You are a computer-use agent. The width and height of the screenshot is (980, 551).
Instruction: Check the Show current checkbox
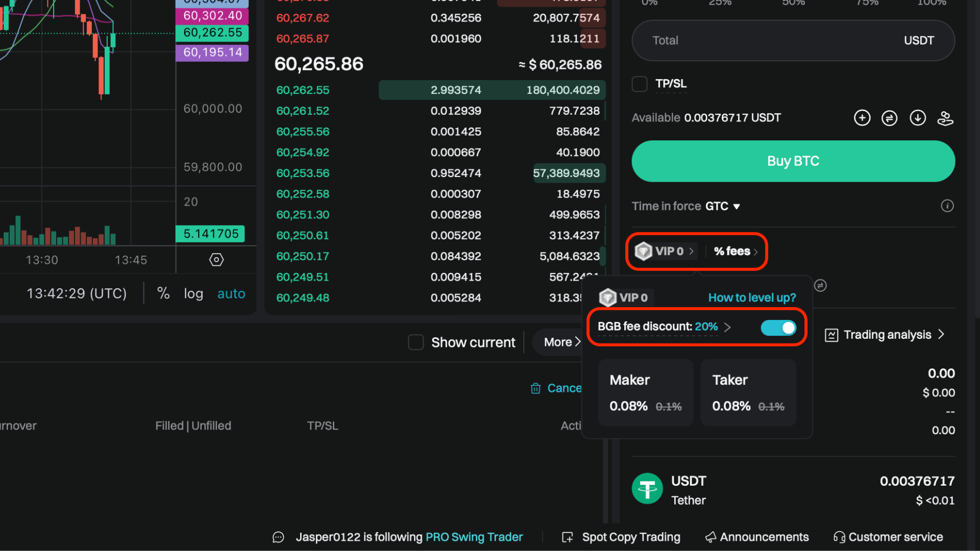tap(415, 342)
